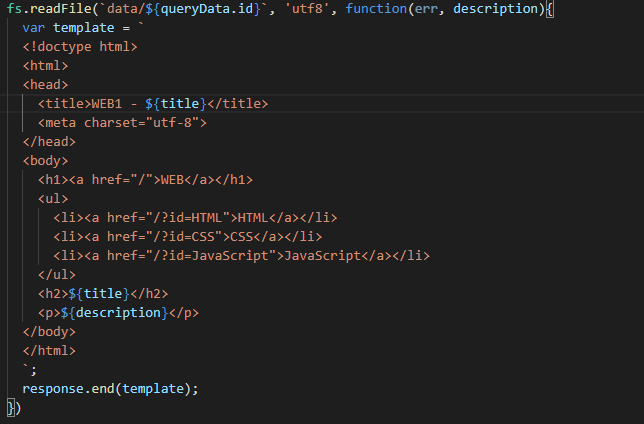Click the meta charset="utf-8" line
This screenshot has height=424, width=644.
(122, 122)
